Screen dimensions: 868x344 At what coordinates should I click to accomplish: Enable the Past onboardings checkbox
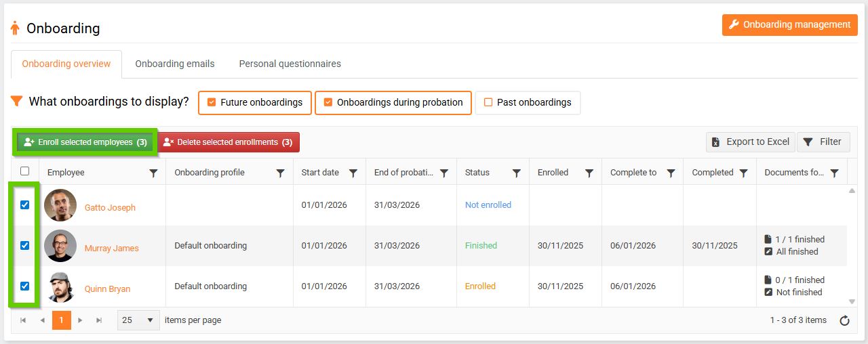pyautogui.click(x=488, y=103)
